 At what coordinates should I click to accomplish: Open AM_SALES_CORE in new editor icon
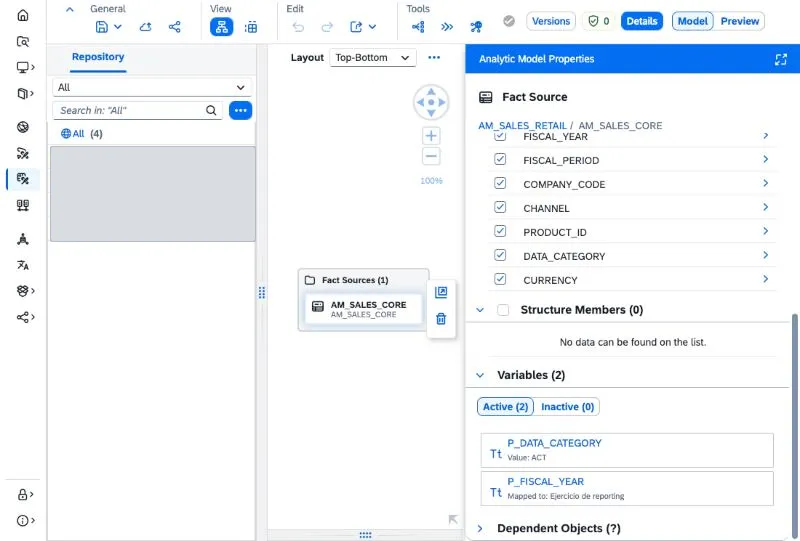tap(441, 292)
